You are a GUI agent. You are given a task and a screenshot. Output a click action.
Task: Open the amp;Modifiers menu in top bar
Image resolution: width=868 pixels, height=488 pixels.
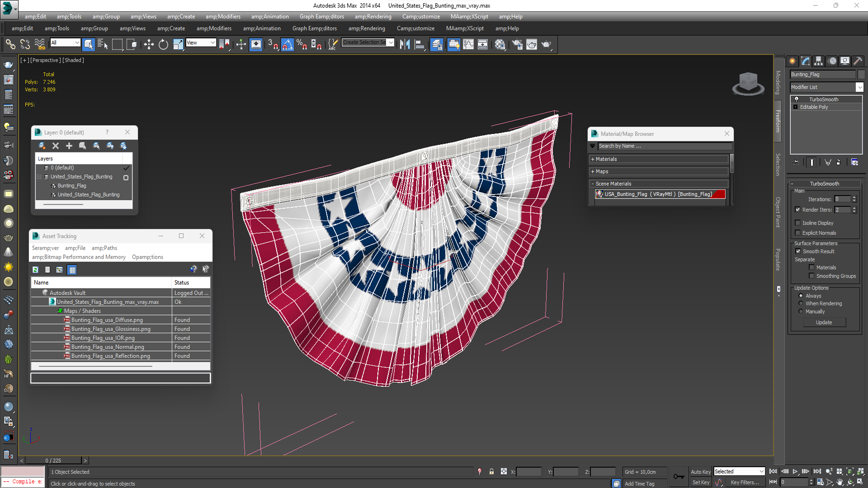tap(223, 17)
